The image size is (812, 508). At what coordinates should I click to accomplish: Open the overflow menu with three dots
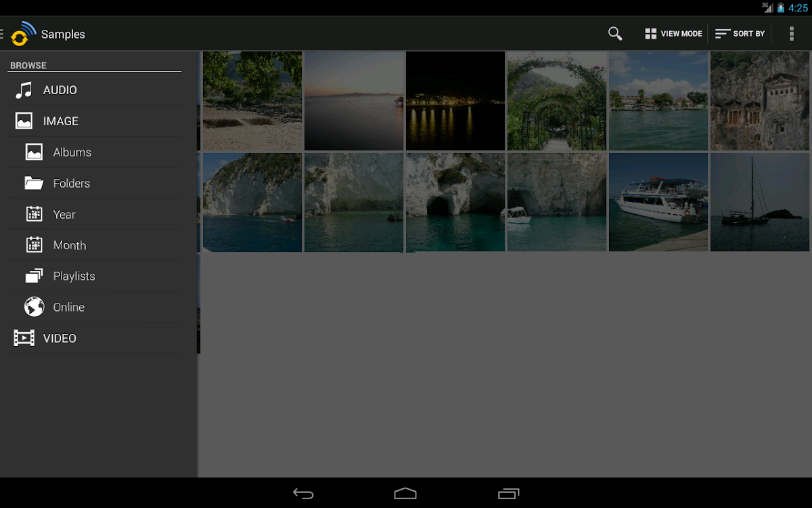tap(791, 34)
